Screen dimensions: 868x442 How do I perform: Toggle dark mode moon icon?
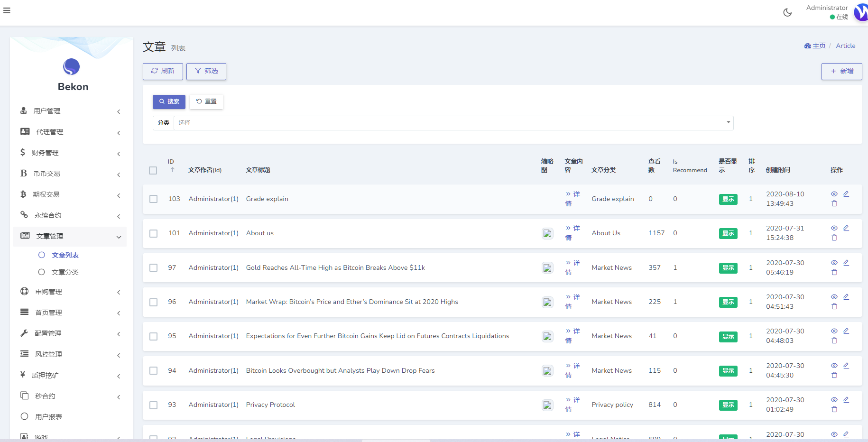click(787, 12)
